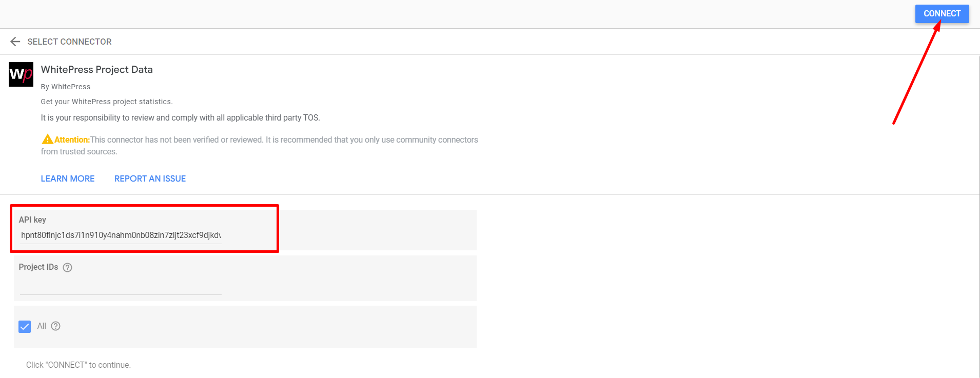The width and height of the screenshot is (980, 378).
Task: Click the 'Click "CONNECT" to continue' hint
Action: (x=79, y=365)
